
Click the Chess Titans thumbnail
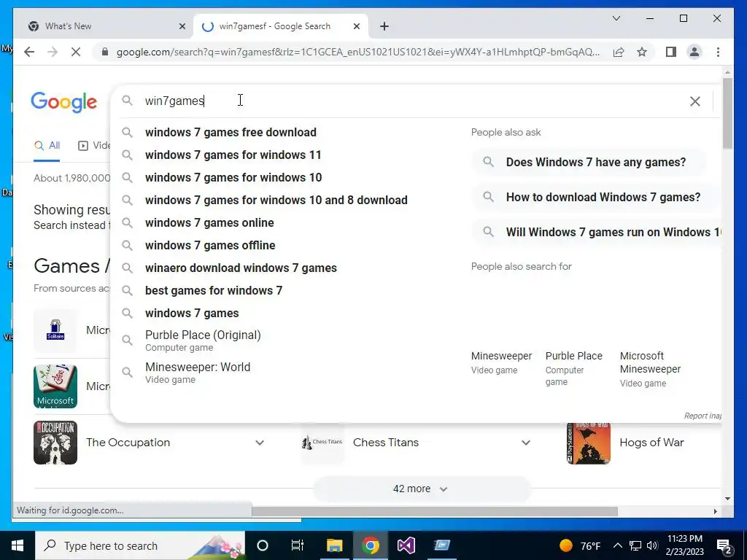tap(322, 443)
